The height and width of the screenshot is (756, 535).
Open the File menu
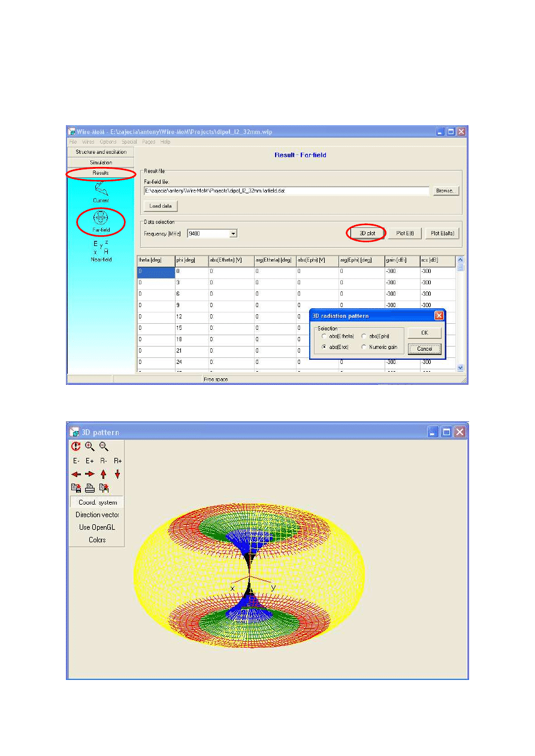[73, 142]
